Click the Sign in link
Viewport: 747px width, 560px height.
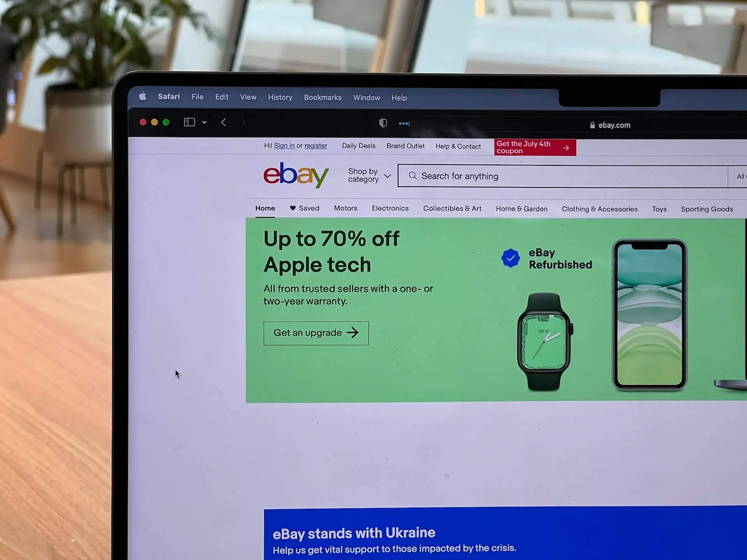pos(285,147)
